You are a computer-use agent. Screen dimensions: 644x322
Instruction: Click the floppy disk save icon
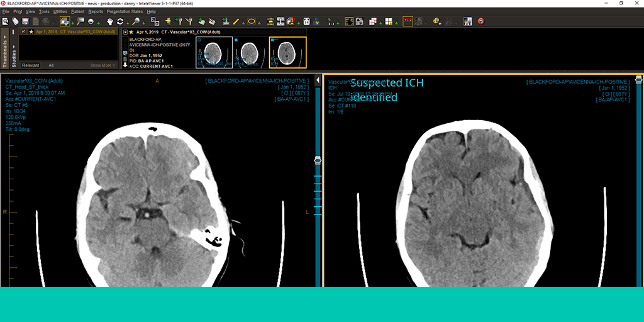(25, 21)
